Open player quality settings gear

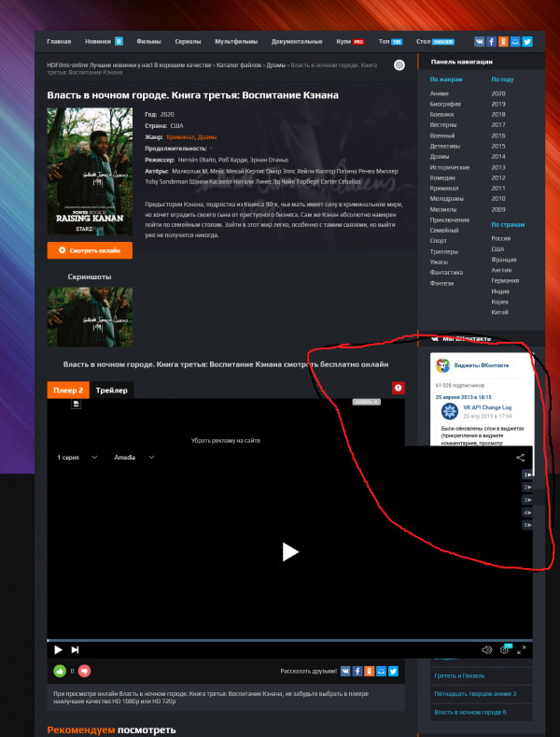click(505, 649)
